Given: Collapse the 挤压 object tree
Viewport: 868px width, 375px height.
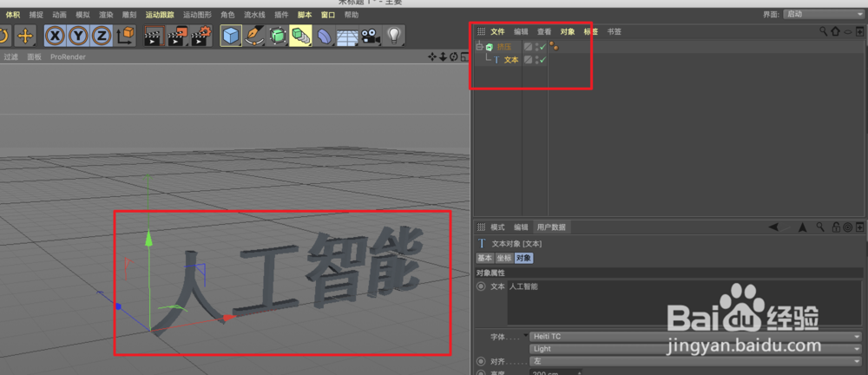Looking at the screenshot, I should 479,47.
